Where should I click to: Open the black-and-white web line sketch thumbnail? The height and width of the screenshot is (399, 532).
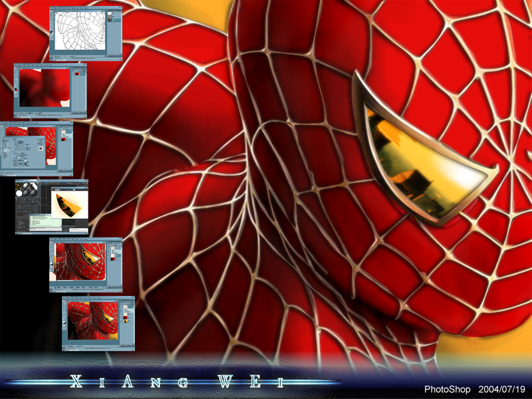pyautogui.click(x=86, y=34)
